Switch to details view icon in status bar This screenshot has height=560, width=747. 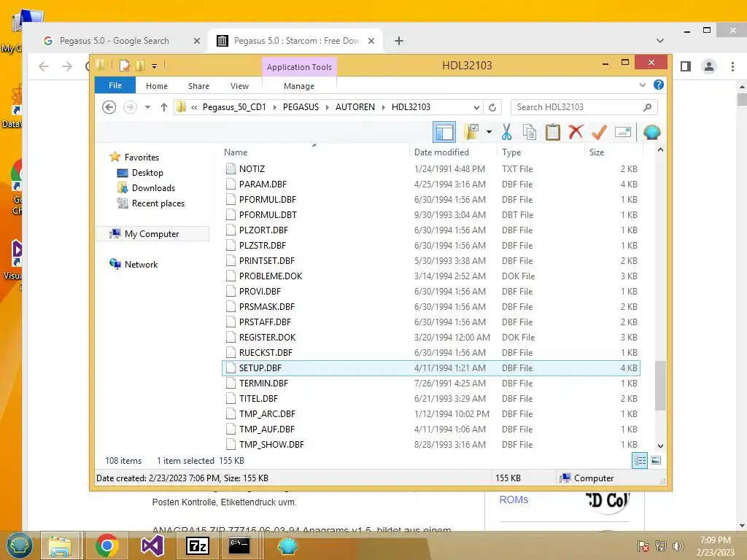[x=639, y=460]
